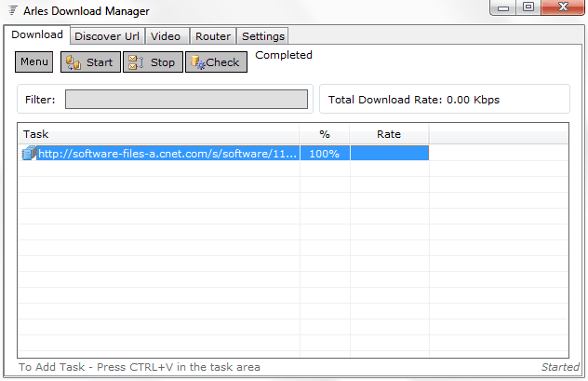Sort by the Task column header

(158, 134)
